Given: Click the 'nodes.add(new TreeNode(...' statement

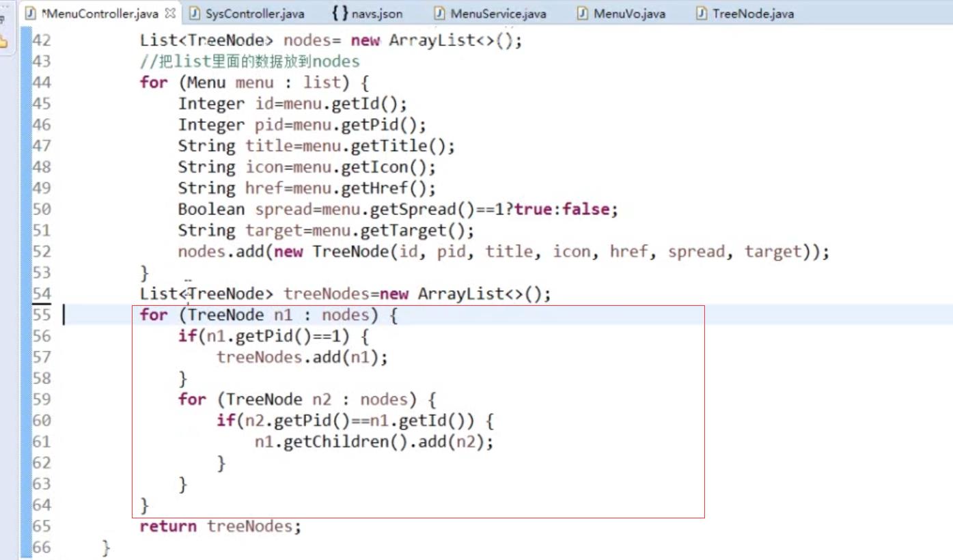Looking at the screenshot, I should click(x=503, y=252).
